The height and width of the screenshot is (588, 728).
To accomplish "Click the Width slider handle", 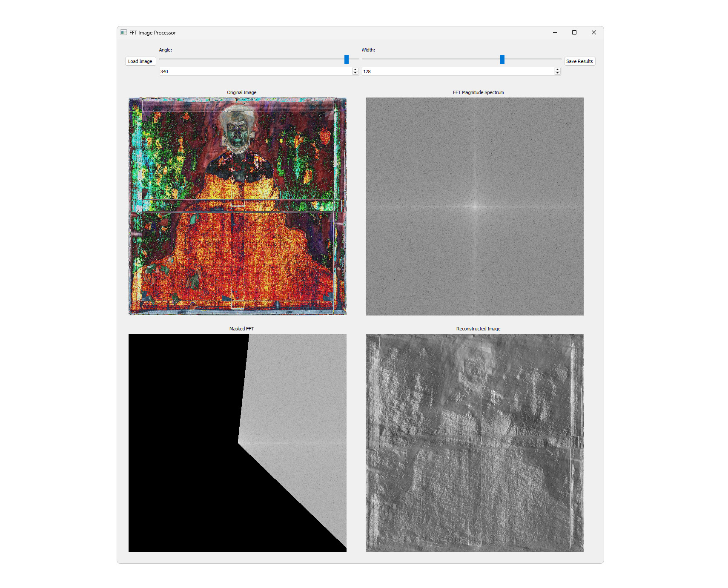I will tap(502, 59).
